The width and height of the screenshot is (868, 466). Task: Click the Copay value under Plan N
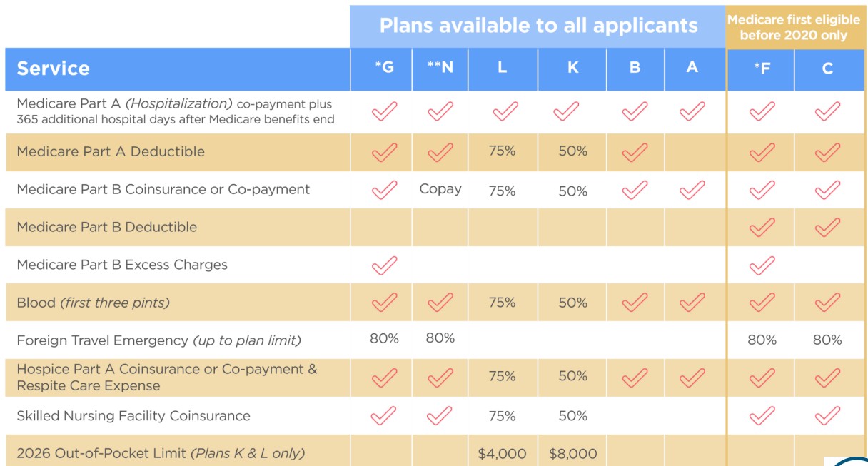click(x=440, y=189)
